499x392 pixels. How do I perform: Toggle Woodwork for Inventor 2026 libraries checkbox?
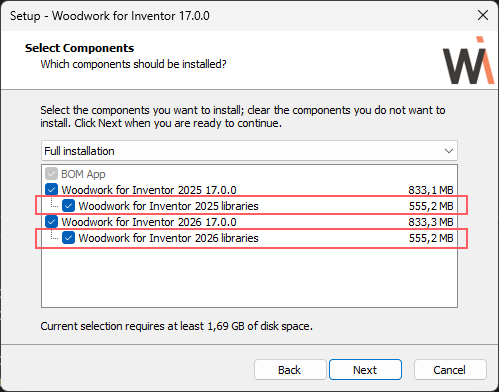coord(68,238)
